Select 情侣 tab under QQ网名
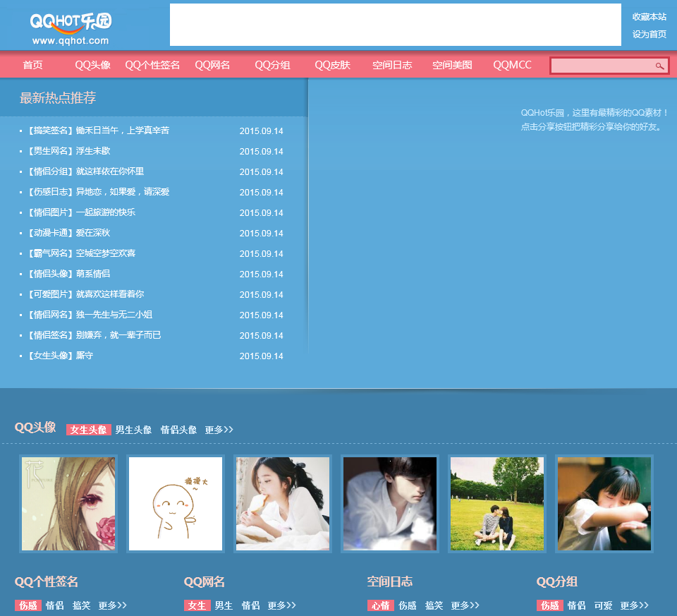The width and height of the screenshot is (677, 616). point(250,605)
